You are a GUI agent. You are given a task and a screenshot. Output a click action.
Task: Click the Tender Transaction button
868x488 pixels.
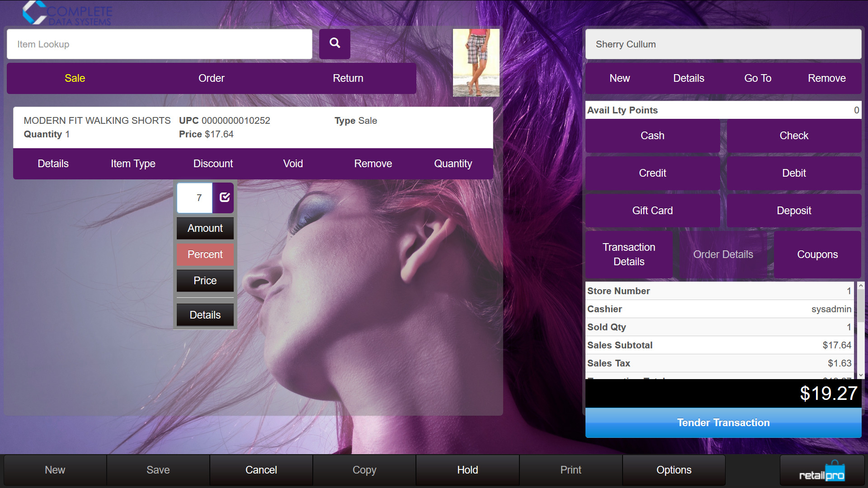point(723,422)
